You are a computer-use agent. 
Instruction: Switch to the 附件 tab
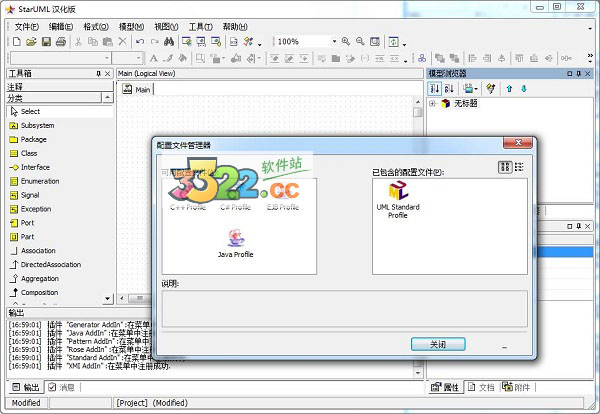tap(516, 387)
